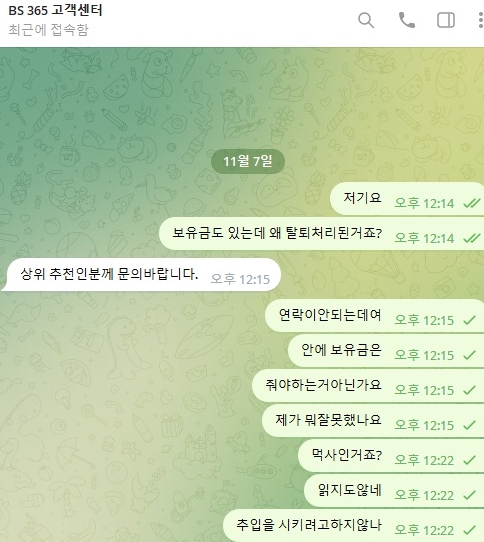Click the 최근에 접속함 status text
This screenshot has width=484, height=542.
[48, 30]
